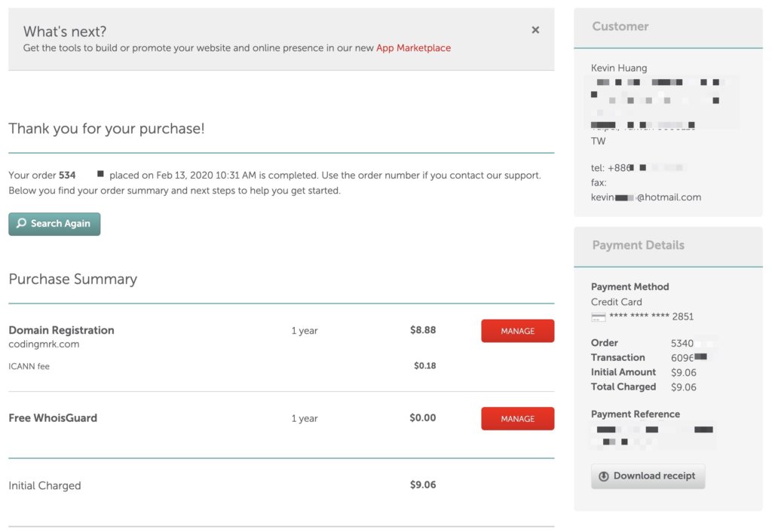Open the App Marketplace link
Image resolution: width=772 pixels, height=532 pixels.
click(413, 47)
